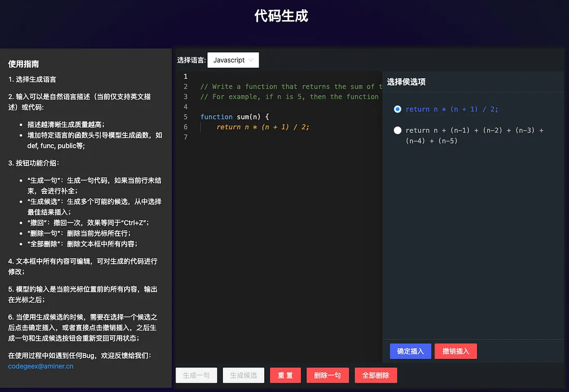Click the 删除一句 delete line button
This screenshot has height=392, width=569.
point(327,375)
